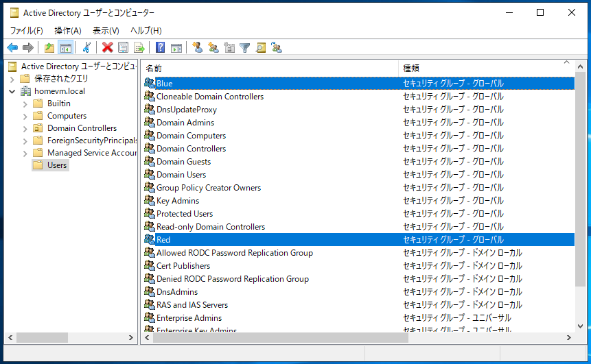
Task: Sort by the 種類 column header
Action: click(486, 68)
